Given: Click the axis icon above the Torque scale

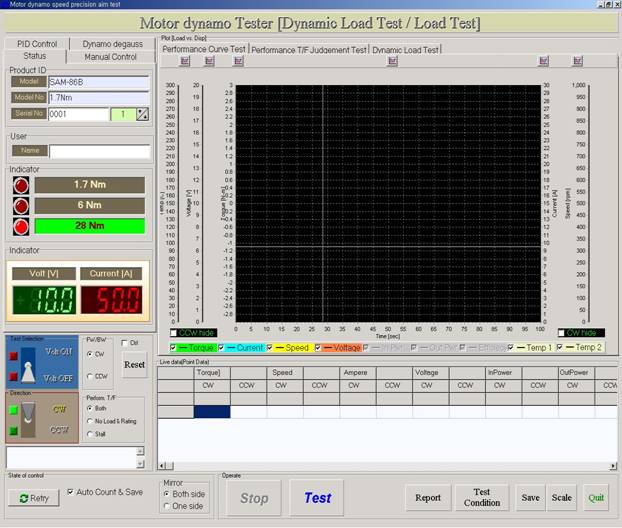Looking at the screenshot, I should click(x=238, y=61).
